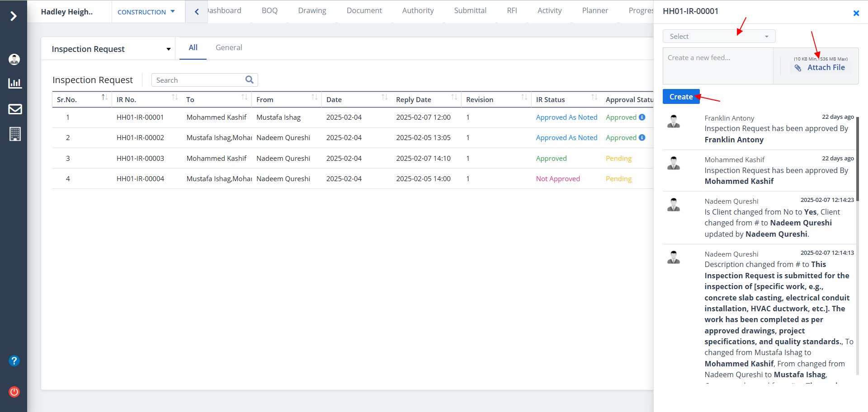
Task: Sort table by IR No. column
Action: pos(175,98)
